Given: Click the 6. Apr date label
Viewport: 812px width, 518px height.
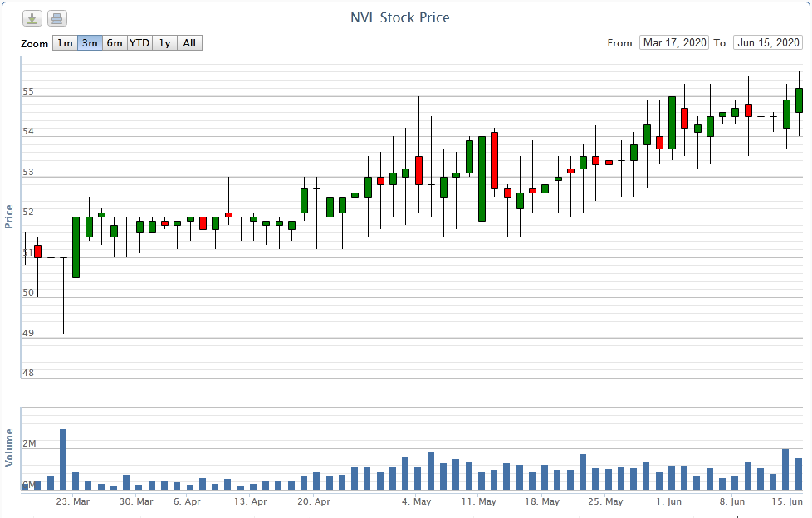Looking at the screenshot, I should (x=187, y=501).
